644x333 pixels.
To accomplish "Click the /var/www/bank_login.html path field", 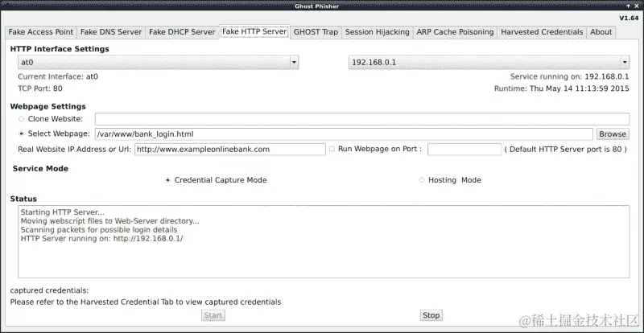I will tap(344, 134).
